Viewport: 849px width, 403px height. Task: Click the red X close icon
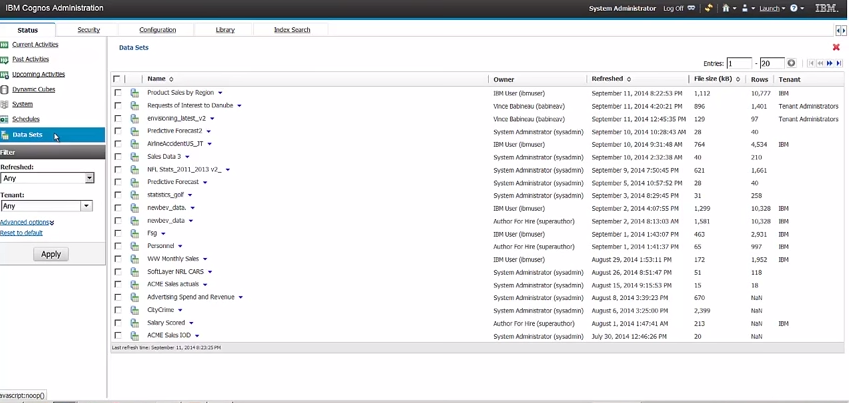coord(836,47)
